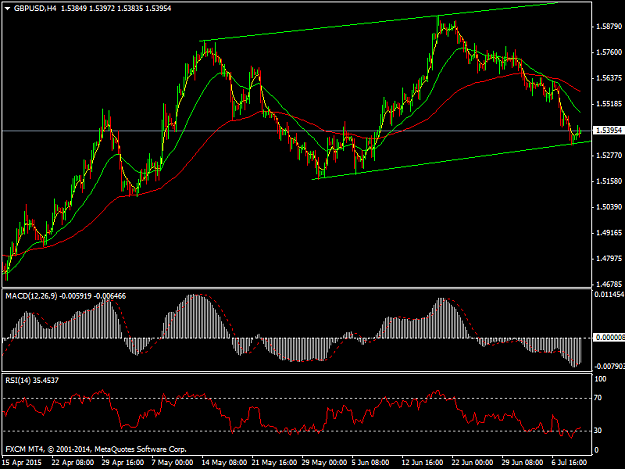Select the RSI scale level 30

(x=598, y=431)
